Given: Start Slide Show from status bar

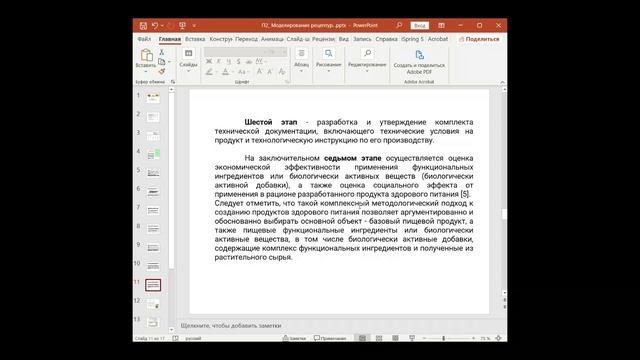Looking at the screenshot, I should (412, 338).
